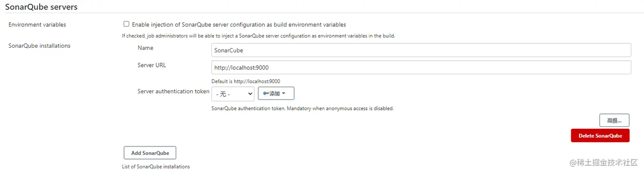Enable injection of SonarQube server configuration checkbox
This screenshot has height=173, width=644.
click(126, 24)
